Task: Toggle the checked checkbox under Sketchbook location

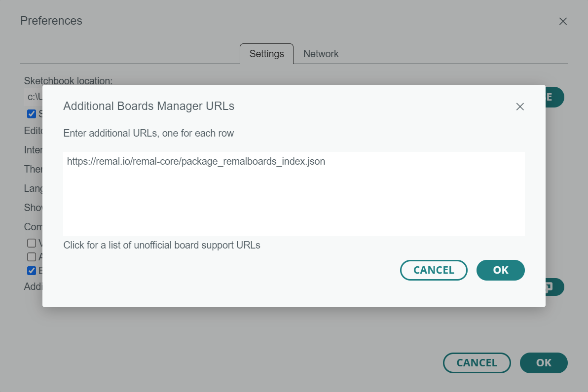Action: [32, 114]
